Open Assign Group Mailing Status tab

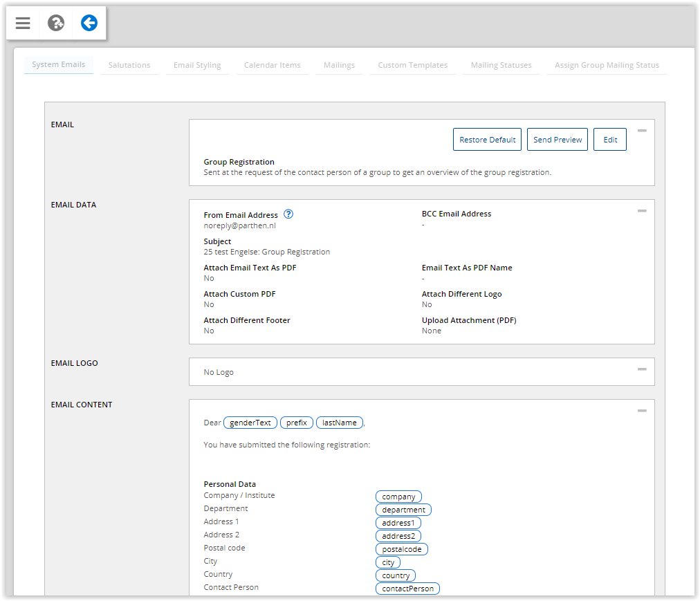(607, 65)
